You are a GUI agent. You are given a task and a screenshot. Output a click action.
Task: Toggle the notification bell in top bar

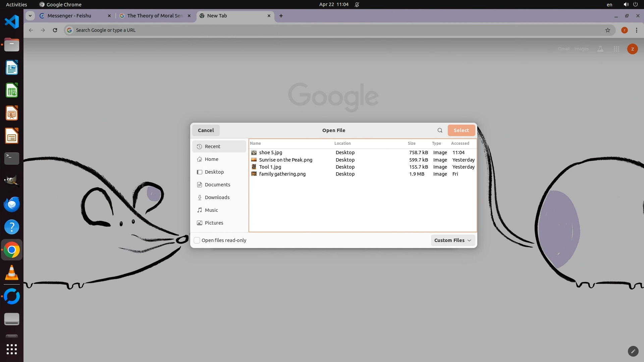tap(357, 5)
